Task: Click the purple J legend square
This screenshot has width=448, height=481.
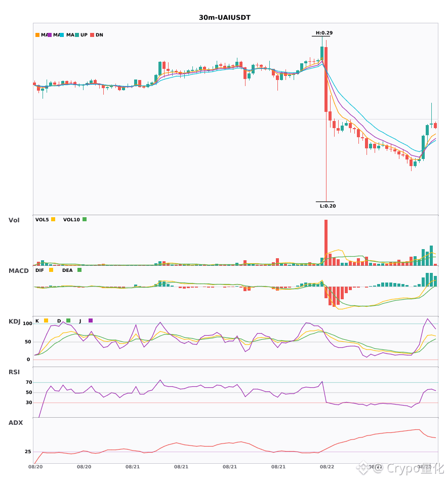Action: click(x=91, y=320)
